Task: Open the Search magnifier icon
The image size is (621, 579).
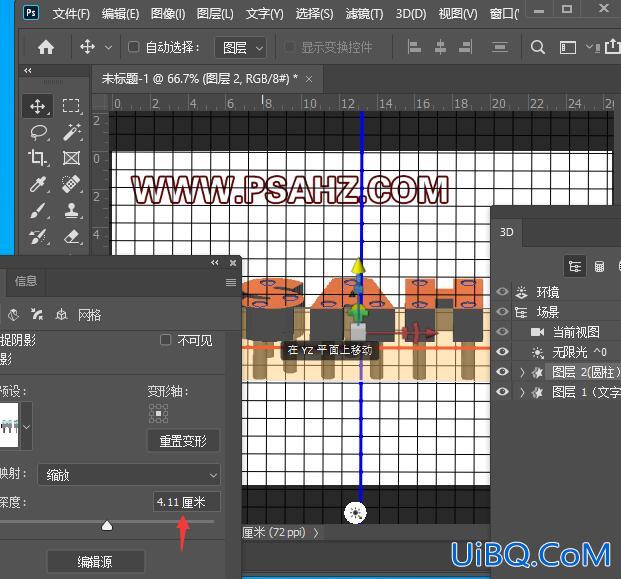Action: tap(537, 47)
